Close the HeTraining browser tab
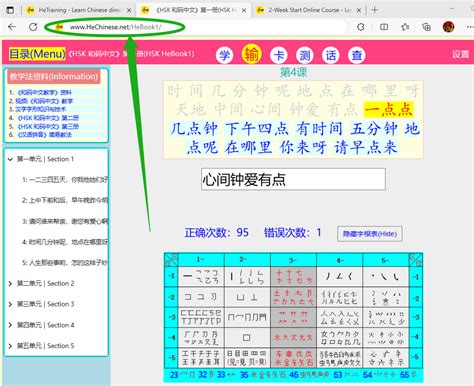The width and height of the screenshot is (474, 386). 129,10
